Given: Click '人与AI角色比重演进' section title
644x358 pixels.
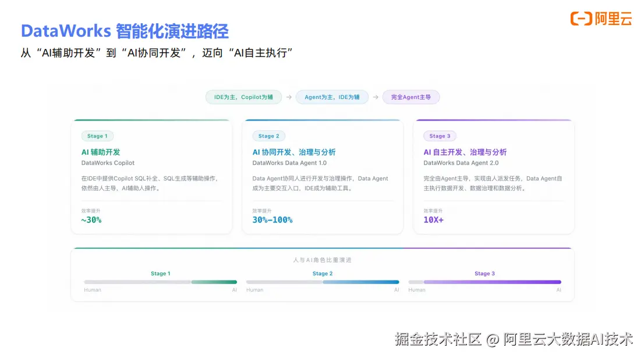Looking at the screenshot, I should point(323,260).
